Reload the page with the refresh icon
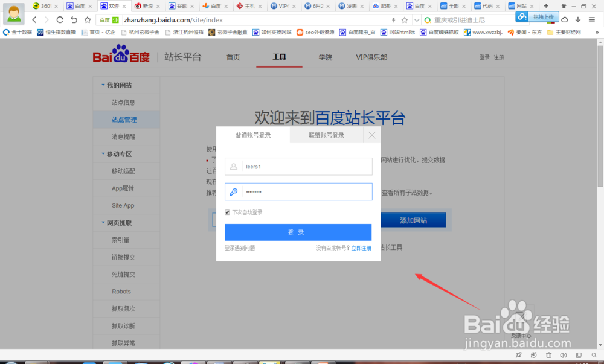 coord(60,20)
